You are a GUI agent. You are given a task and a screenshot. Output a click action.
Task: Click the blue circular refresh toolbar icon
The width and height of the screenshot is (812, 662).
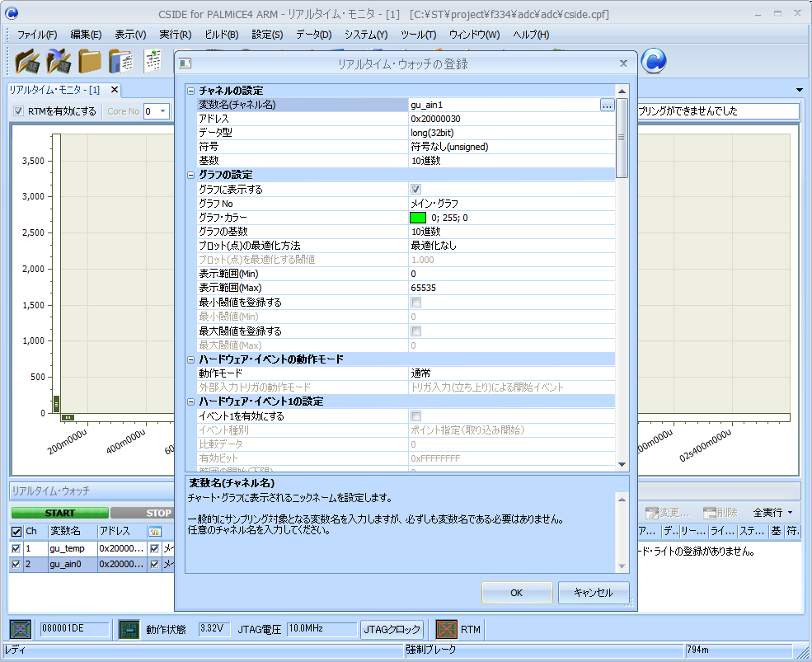pos(654,61)
